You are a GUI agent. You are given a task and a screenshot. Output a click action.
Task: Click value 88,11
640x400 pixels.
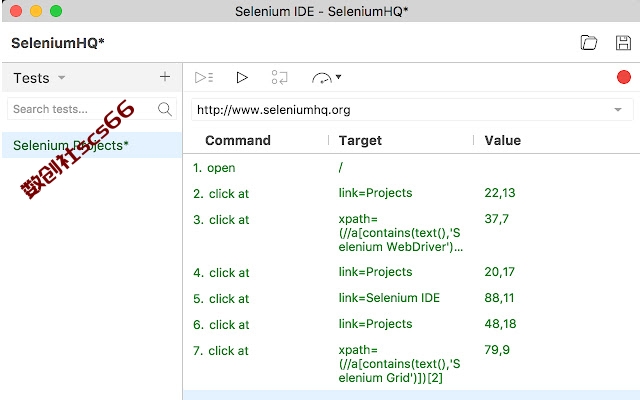tap(499, 298)
